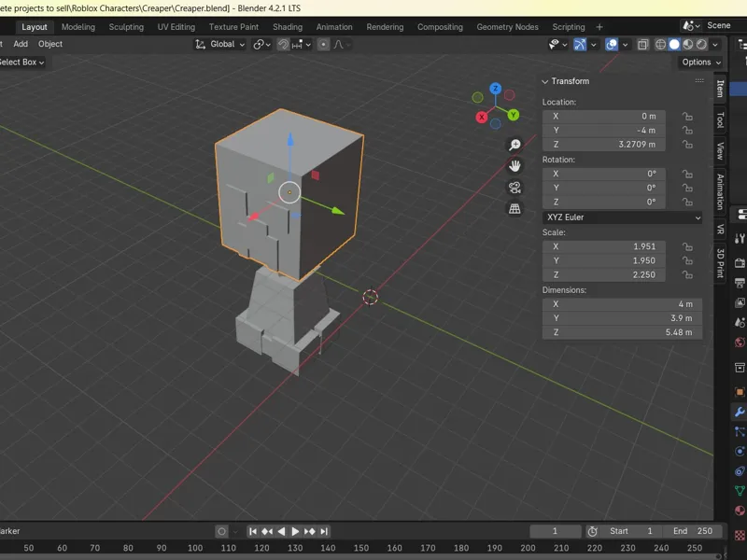Image resolution: width=747 pixels, height=560 pixels.
Task: Switch to solid viewport shading
Action: [x=674, y=44]
